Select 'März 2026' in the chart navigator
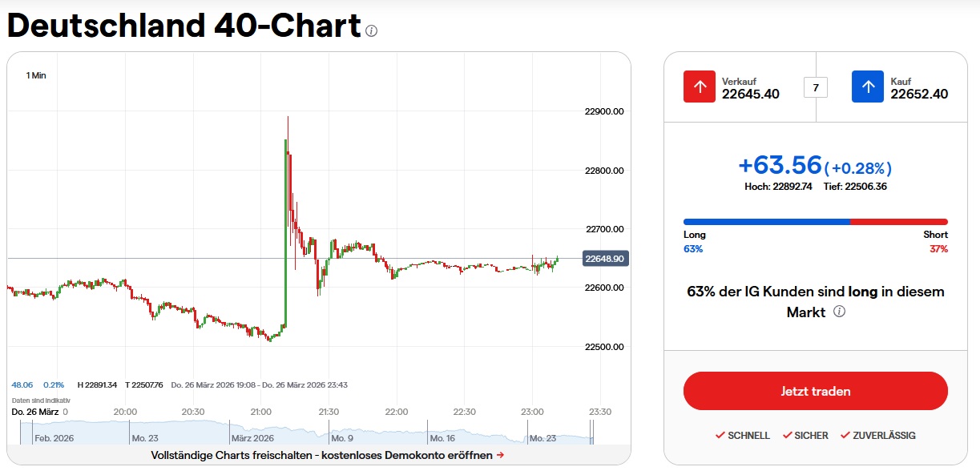Image resolution: width=980 pixels, height=475 pixels. point(252,438)
